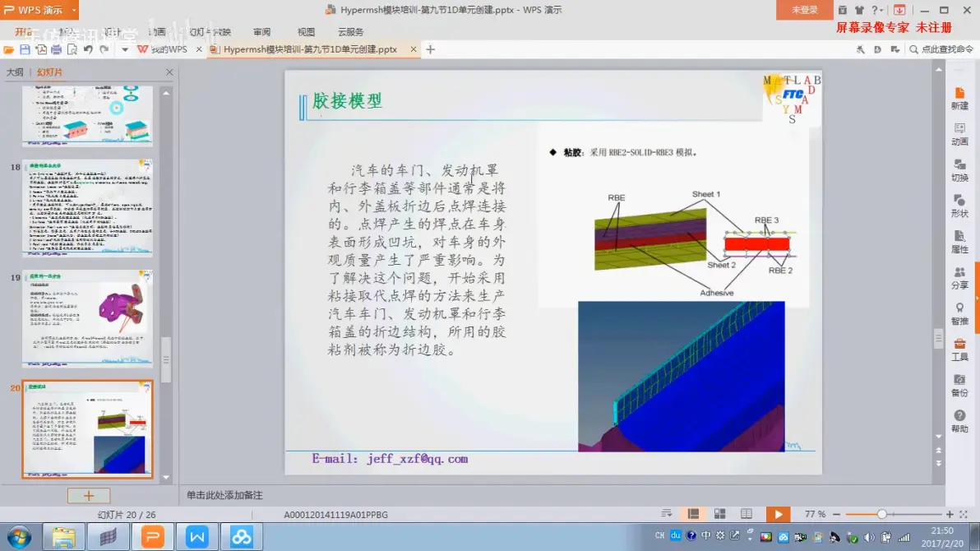
Task: Switch to normal view in status bar
Action: point(693,514)
